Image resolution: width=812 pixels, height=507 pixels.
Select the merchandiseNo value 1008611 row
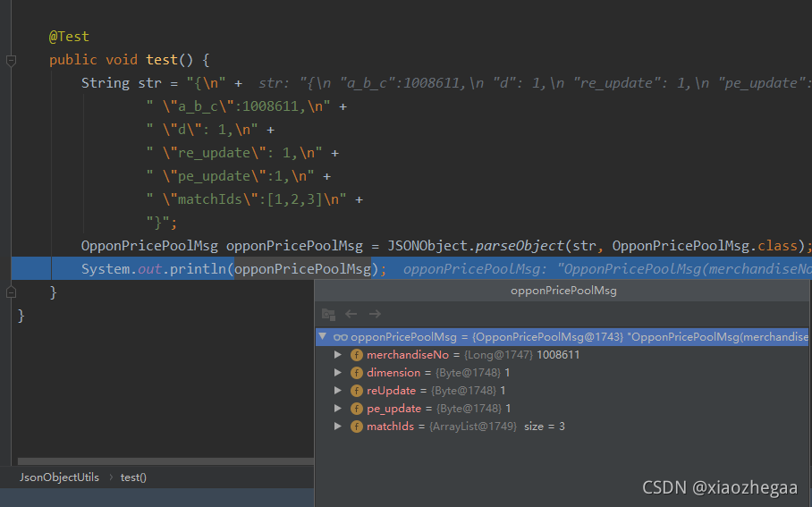[562, 355]
